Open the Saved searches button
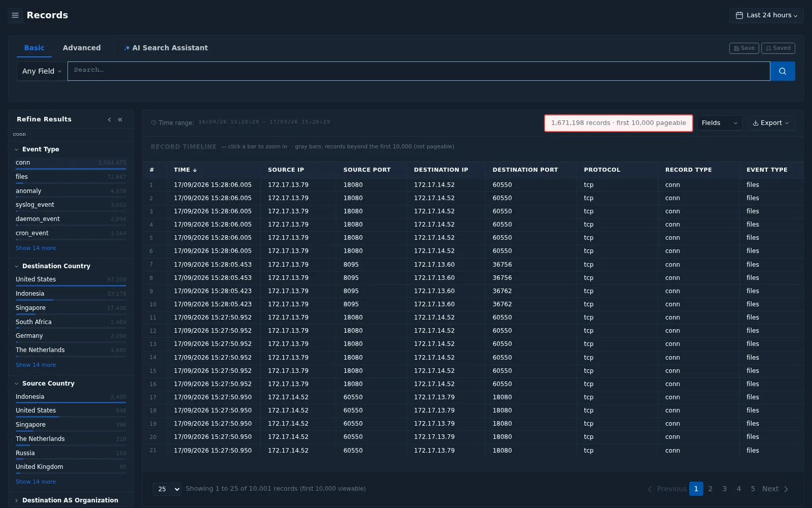 pos(778,48)
